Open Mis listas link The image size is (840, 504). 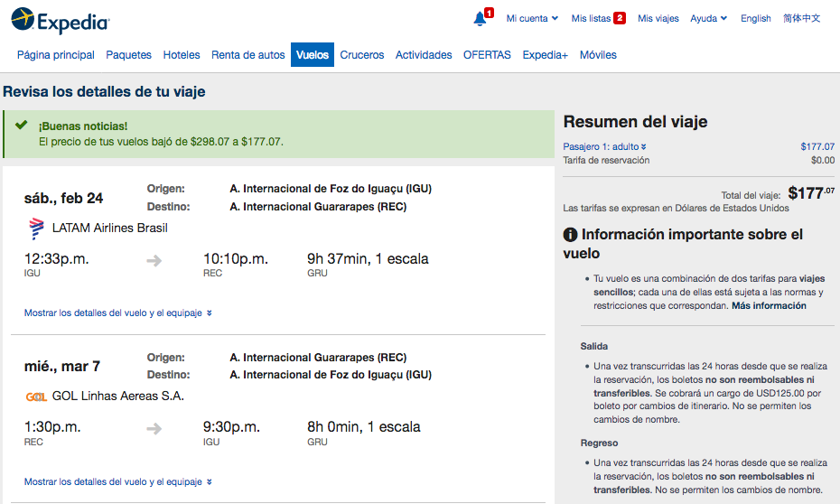coord(591,18)
